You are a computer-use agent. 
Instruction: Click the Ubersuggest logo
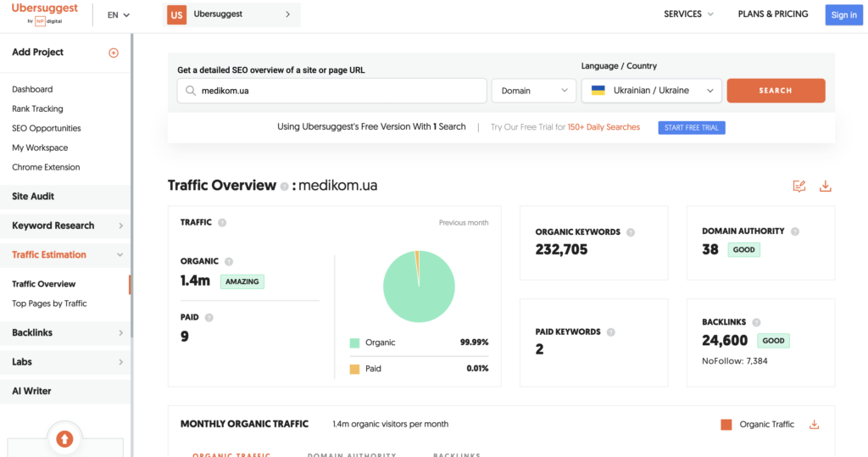tap(45, 14)
